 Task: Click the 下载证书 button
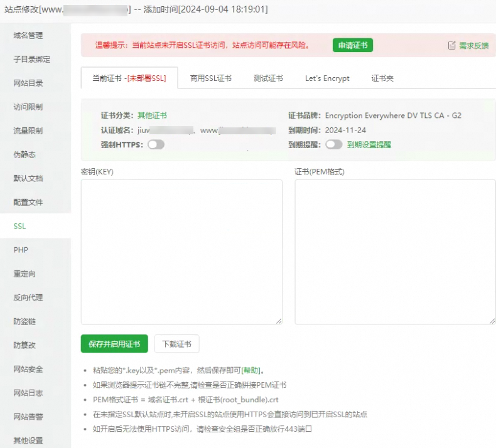177,344
